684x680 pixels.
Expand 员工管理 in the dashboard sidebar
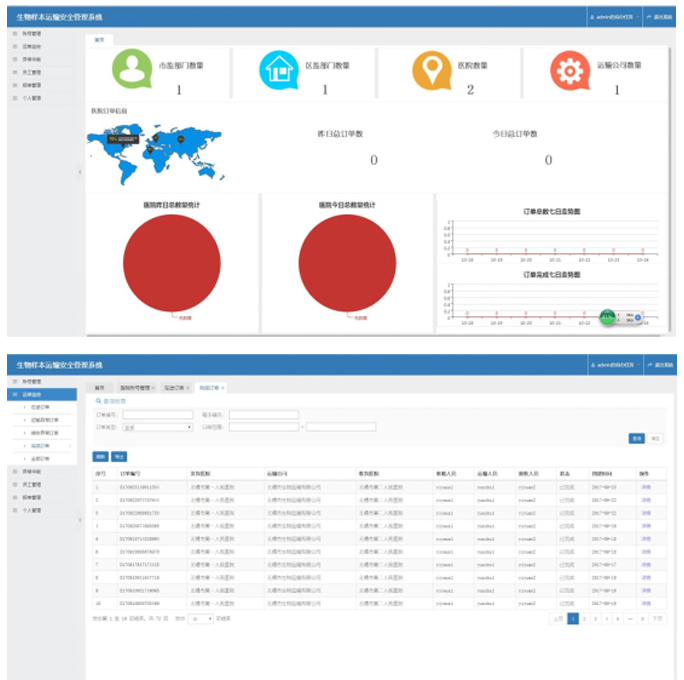pyautogui.click(x=42, y=72)
